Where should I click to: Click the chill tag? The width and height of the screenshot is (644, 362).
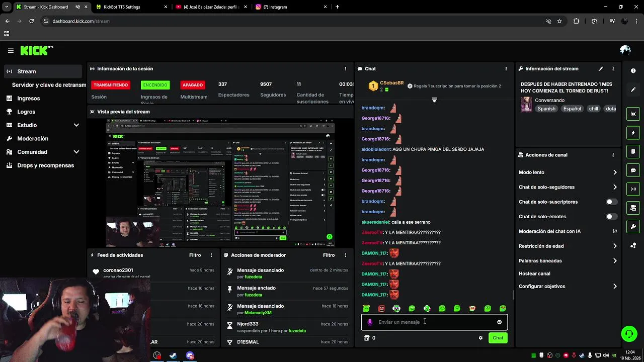[x=594, y=109]
